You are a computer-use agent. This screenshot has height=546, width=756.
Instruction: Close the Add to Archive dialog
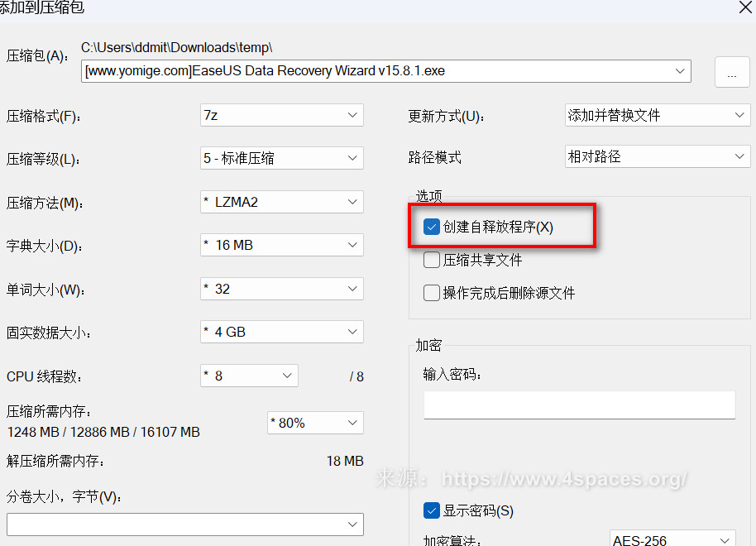[x=744, y=7]
